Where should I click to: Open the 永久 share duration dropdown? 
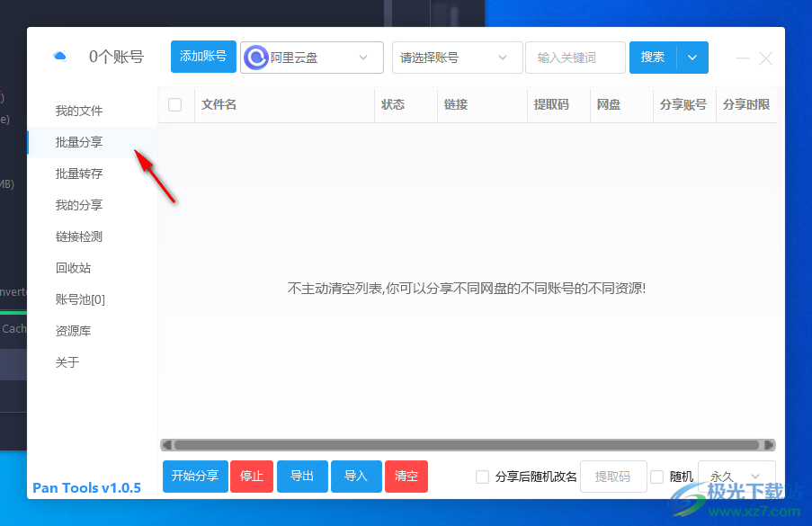tap(736, 477)
